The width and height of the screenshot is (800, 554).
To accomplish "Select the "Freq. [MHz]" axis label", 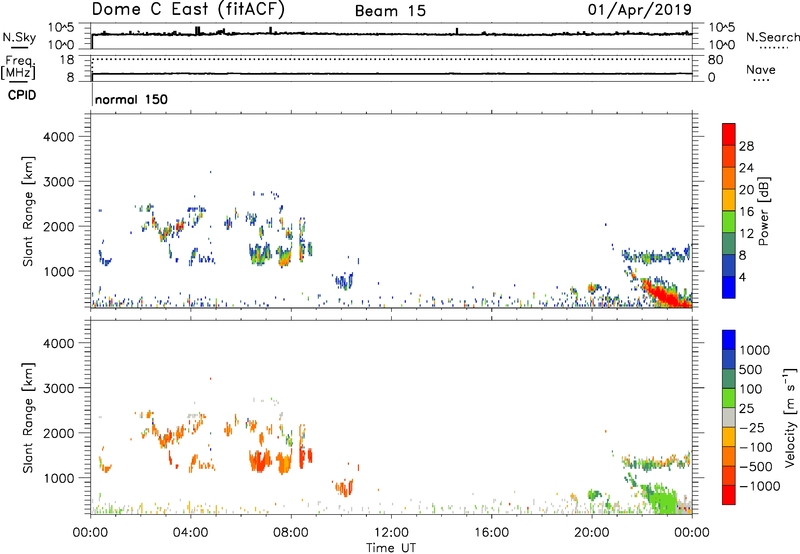I will [x=18, y=67].
